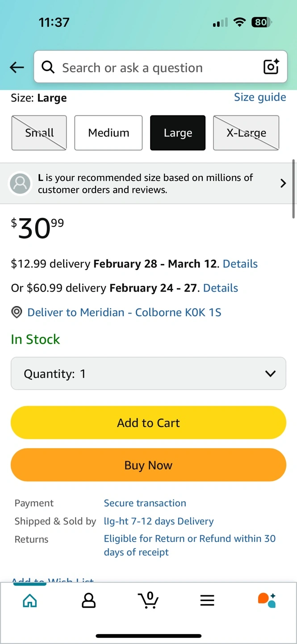Tap Deliver to Meridian - Colborne link
Viewport: 297px width, 644px height.
pos(124,312)
